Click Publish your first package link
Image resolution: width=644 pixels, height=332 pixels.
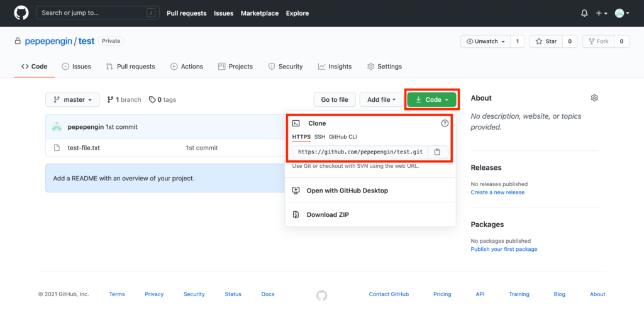click(504, 249)
